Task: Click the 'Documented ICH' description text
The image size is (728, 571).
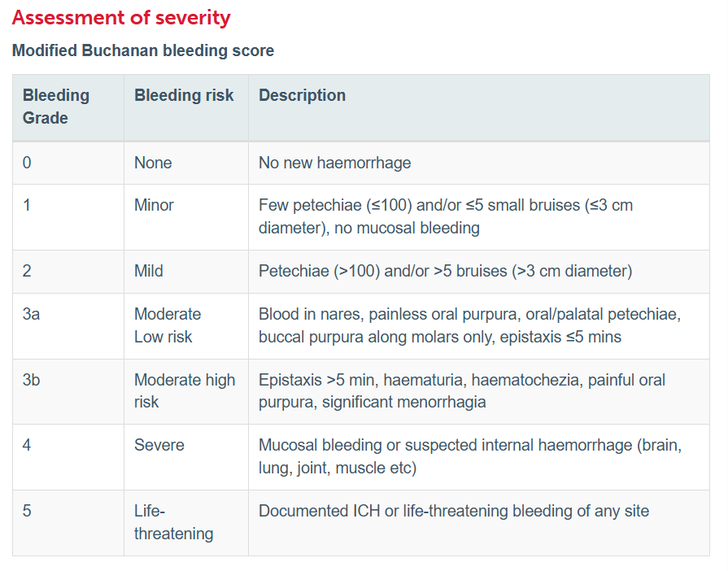Action: pos(454,511)
